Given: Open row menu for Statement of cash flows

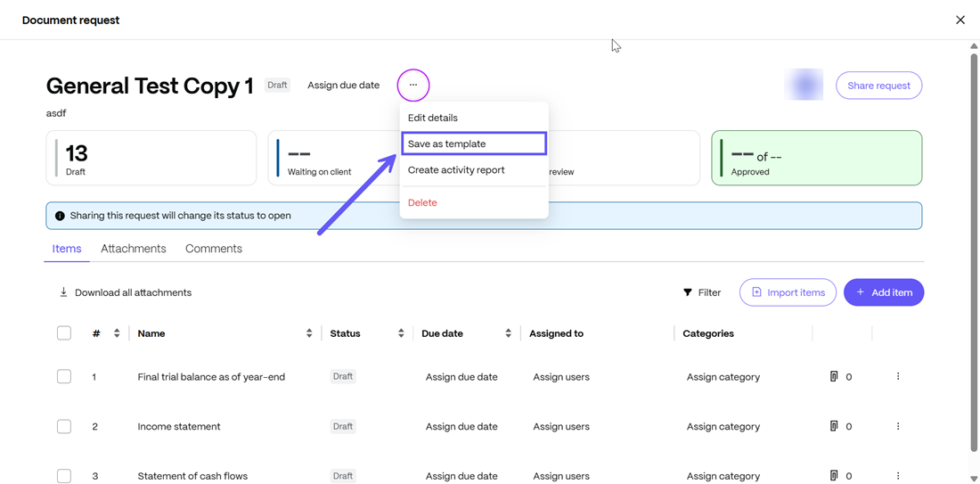Looking at the screenshot, I should (x=898, y=476).
